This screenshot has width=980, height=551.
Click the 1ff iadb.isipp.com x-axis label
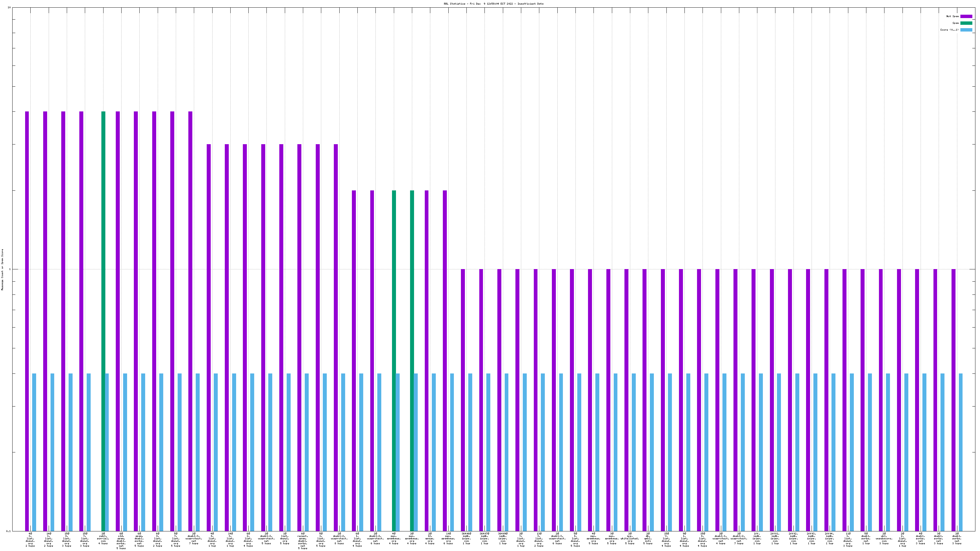tap(757, 538)
